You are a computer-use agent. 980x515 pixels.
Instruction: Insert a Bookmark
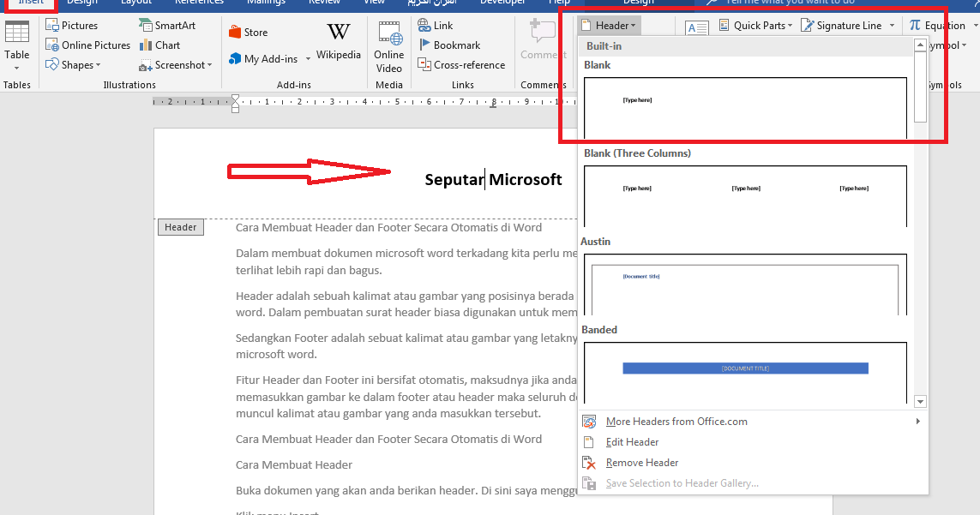click(449, 45)
